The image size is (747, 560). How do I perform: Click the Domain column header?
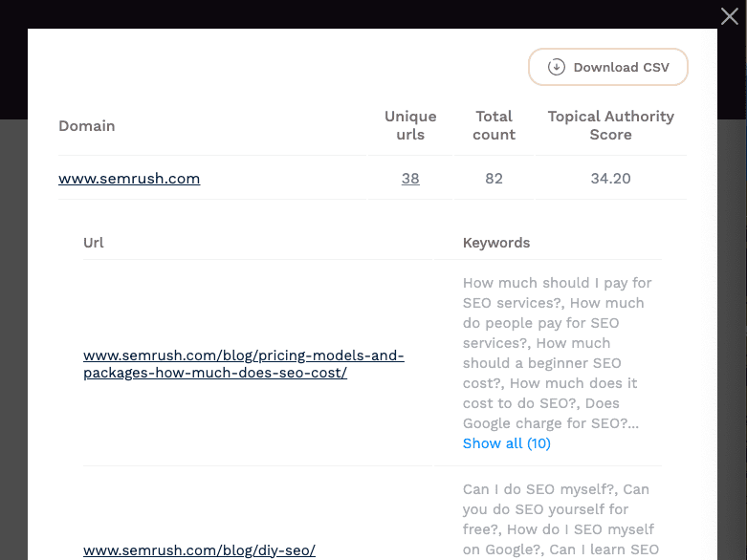[87, 125]
